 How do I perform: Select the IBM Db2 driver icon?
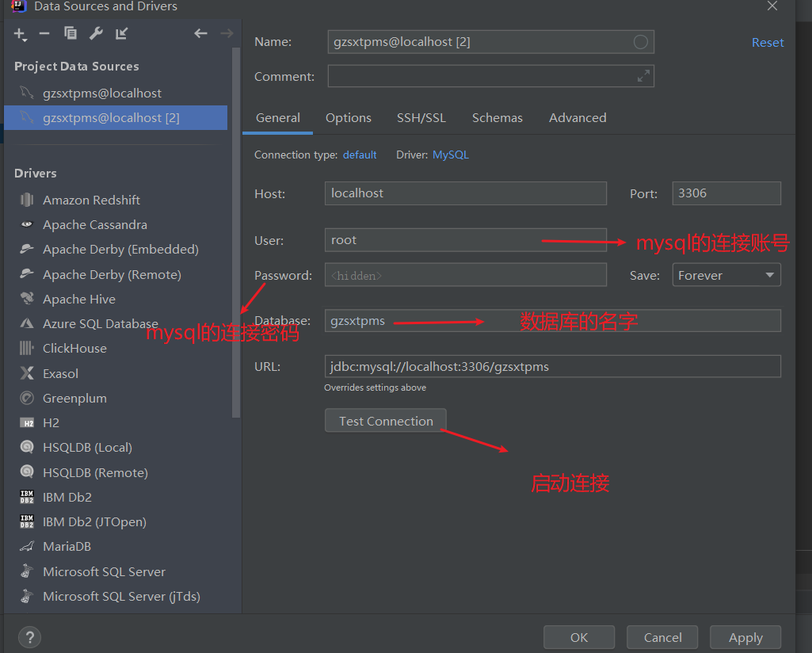click(x=27, y=497)
